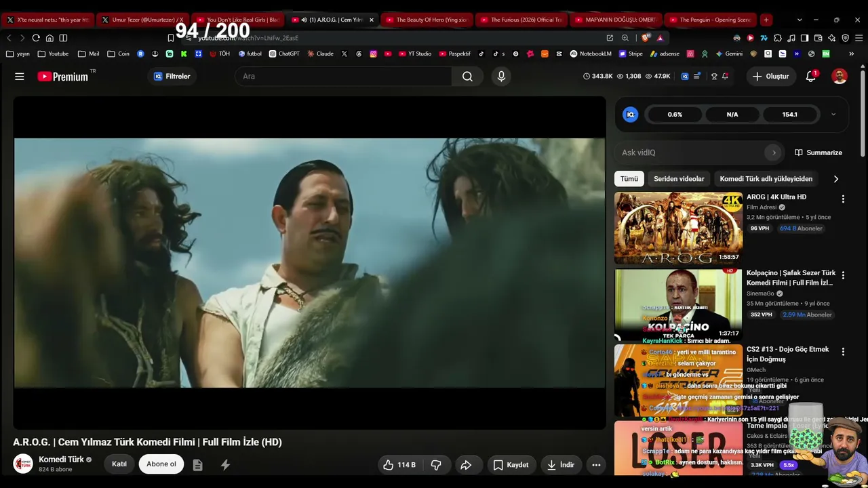Open the Stripe bookmark
This screenshot has width=868, height=488.
click(631, 54)
